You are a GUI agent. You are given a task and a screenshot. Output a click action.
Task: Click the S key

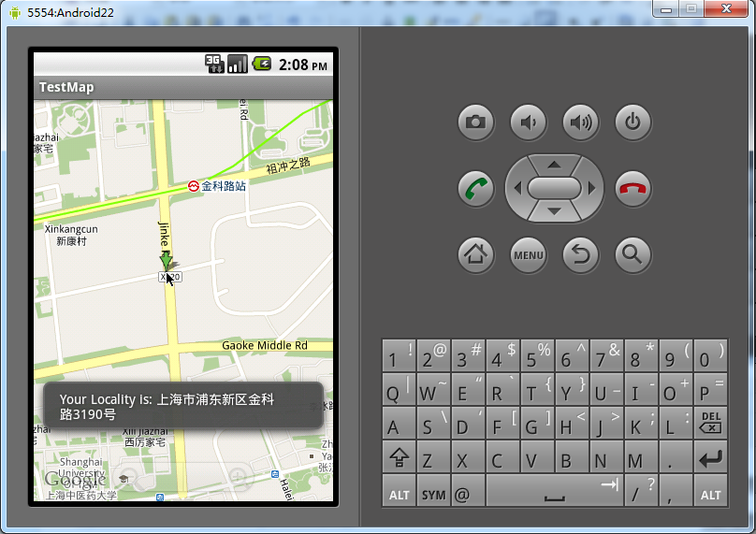pos(433,423)
